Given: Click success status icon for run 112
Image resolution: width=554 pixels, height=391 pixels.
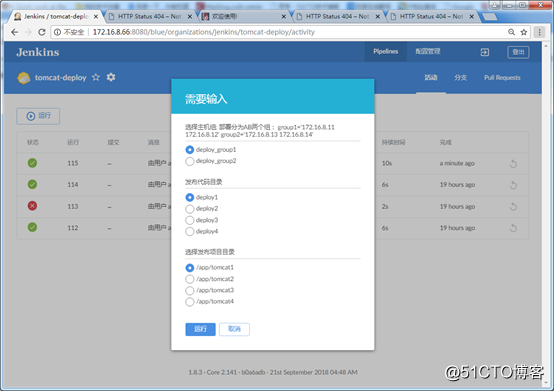Looking at the screenshot, I should pos(32,227).
